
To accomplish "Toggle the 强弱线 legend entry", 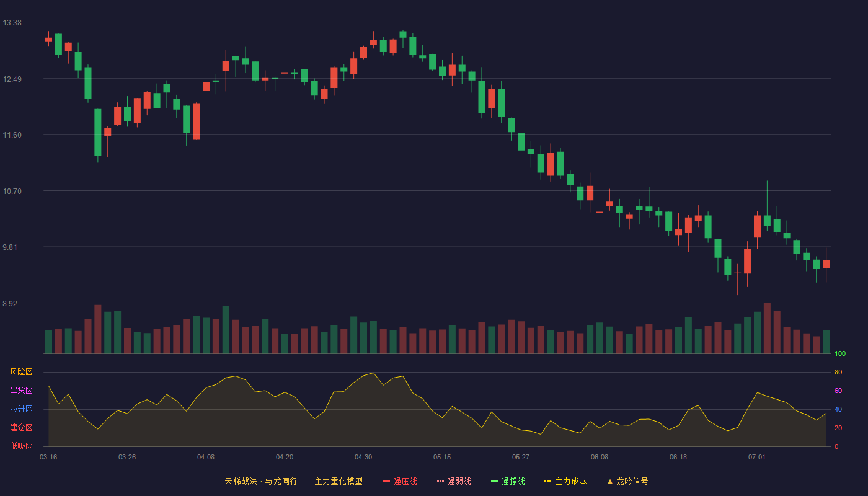I will point(454,481).
